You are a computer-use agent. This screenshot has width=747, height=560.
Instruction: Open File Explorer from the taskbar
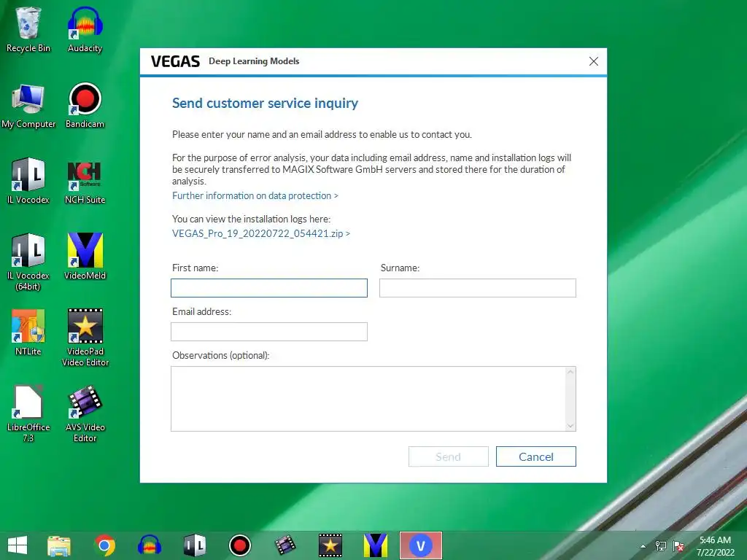point(59,545)
